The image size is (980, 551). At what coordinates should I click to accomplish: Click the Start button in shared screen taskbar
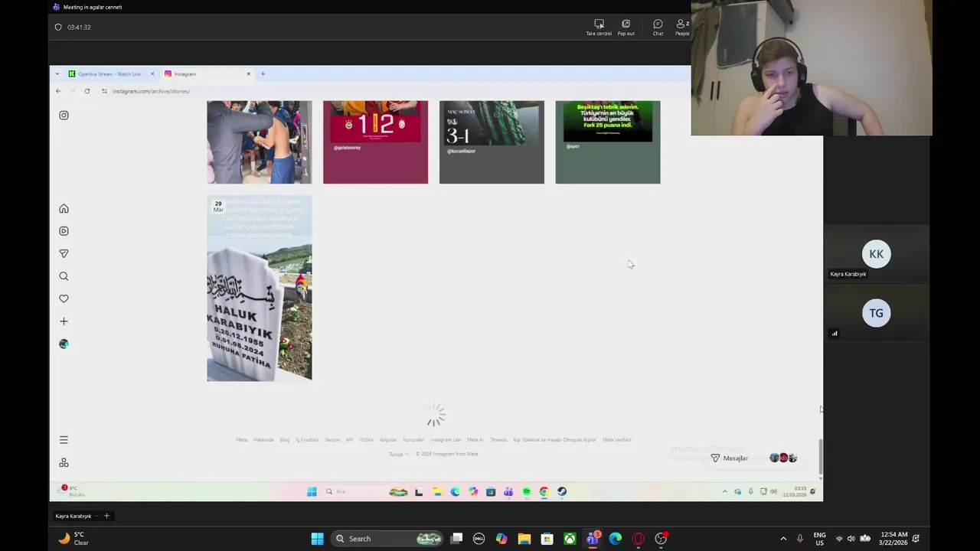click(312, 492)
